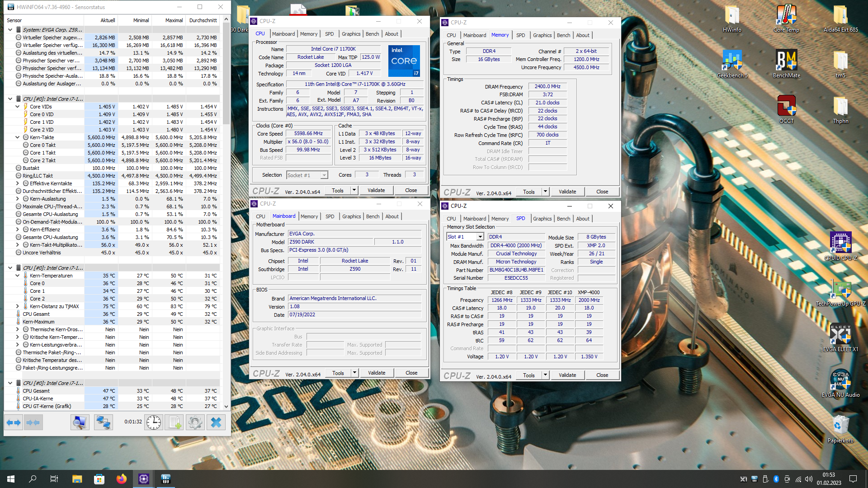This screenshot has height=488, width=868.
Task: Click Close button in CPU-Z SPD window
Action: 602,375
